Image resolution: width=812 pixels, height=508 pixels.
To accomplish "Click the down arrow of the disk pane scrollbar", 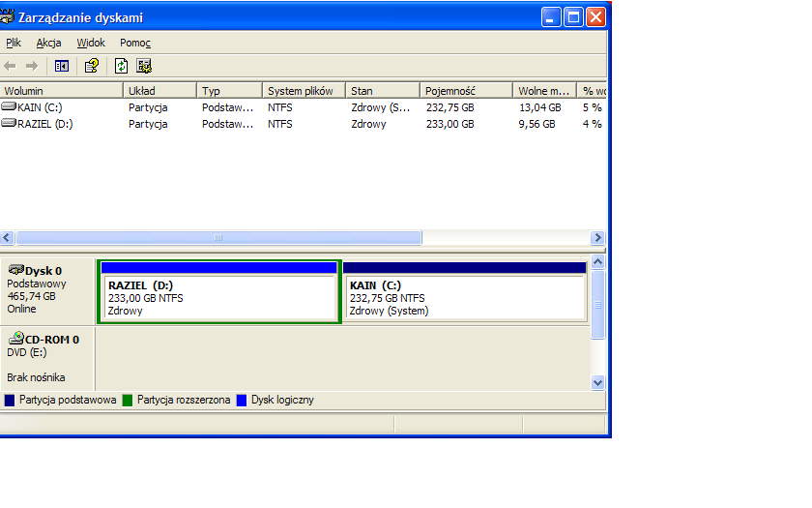I will 597,383.
